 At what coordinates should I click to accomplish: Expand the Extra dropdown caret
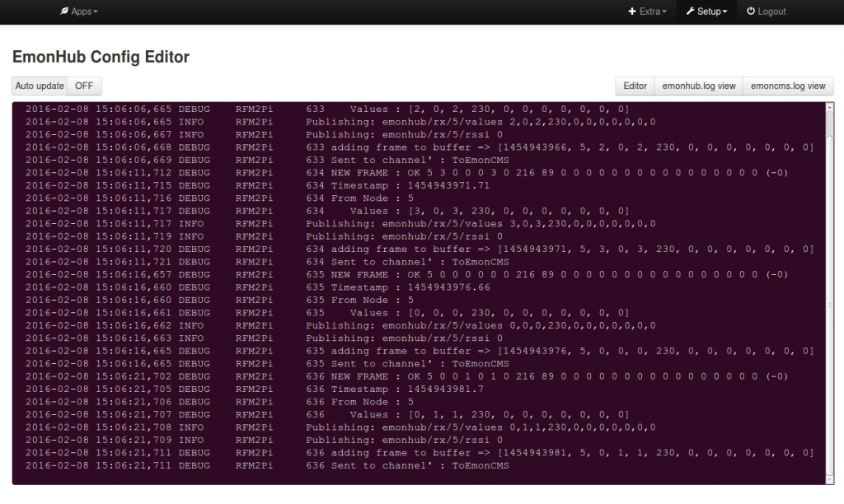click(664, 12)
